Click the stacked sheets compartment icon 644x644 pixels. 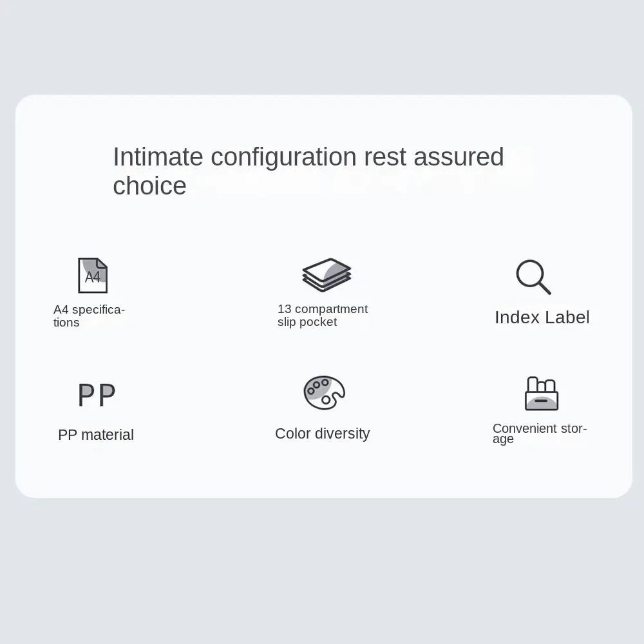(327, 275)
